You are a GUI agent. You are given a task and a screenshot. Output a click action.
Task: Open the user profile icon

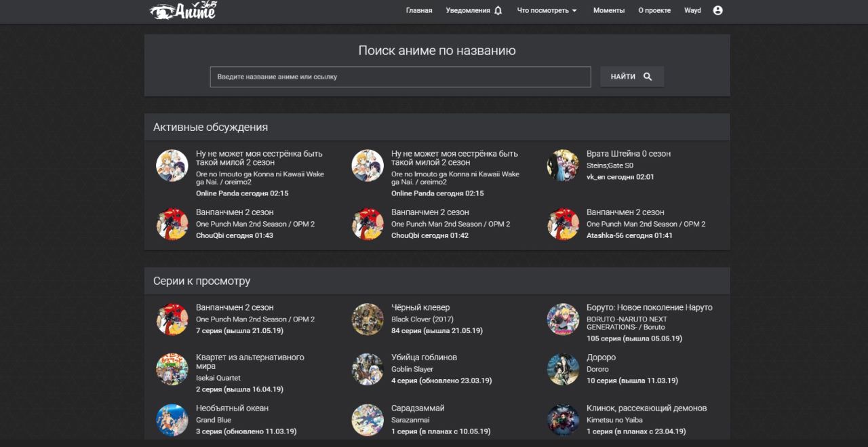point(717,10)
